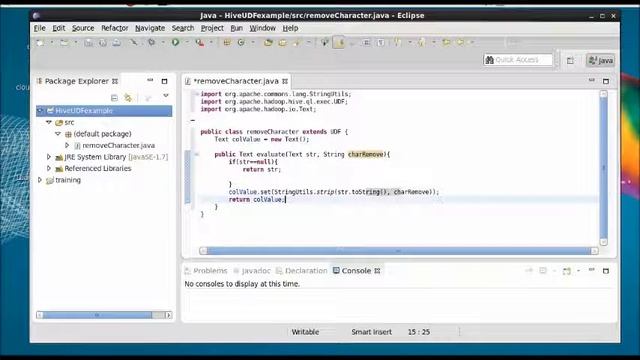The width and height of the screenshot is (640, 360).
Task: Toggle Mark Occurrences in the toolbar
Action: [x=339, y=42]
